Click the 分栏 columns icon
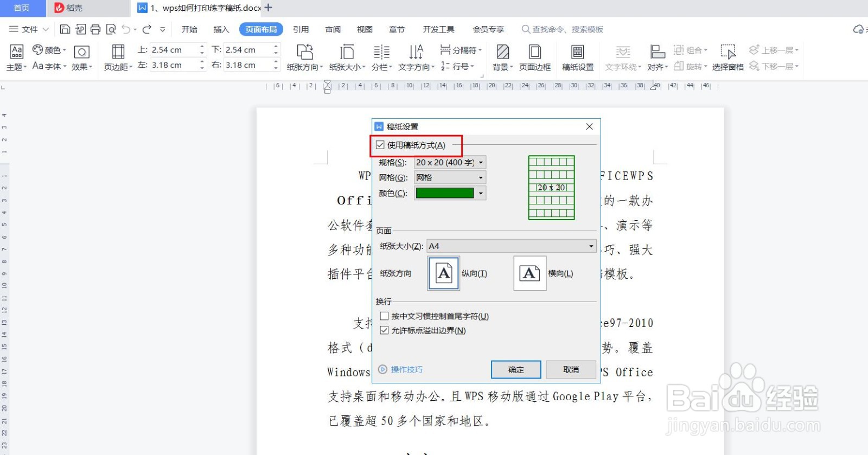The image size is (868, 455). [x=381, y=52]
